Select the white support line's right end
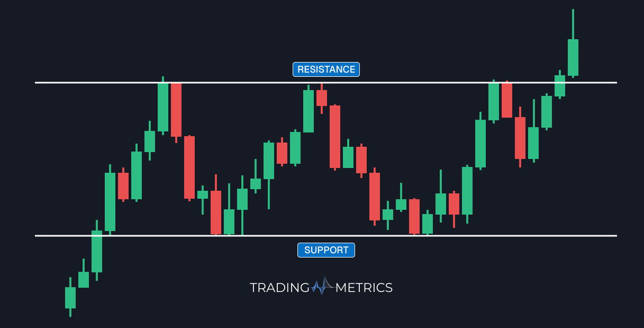This screenshot has height=328, width=644. tap(615, 235)
